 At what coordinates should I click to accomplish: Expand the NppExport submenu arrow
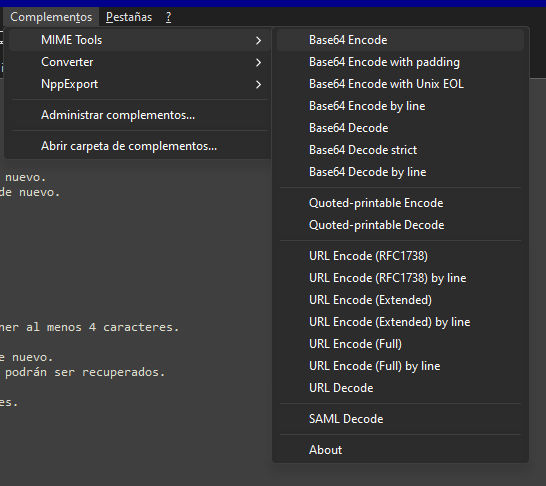tap(258, 84)
